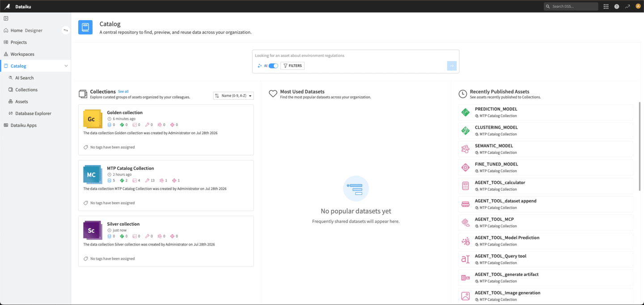Click the Designer label next to Home
The width and height of the screenshot is (644, 305).
(x=34, y=30)
